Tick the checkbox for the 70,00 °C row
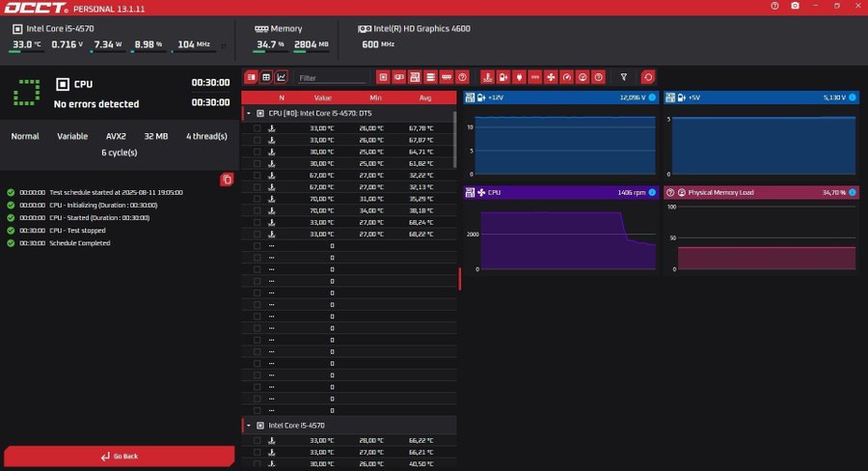The image size is (868, 471). (257, 199)
